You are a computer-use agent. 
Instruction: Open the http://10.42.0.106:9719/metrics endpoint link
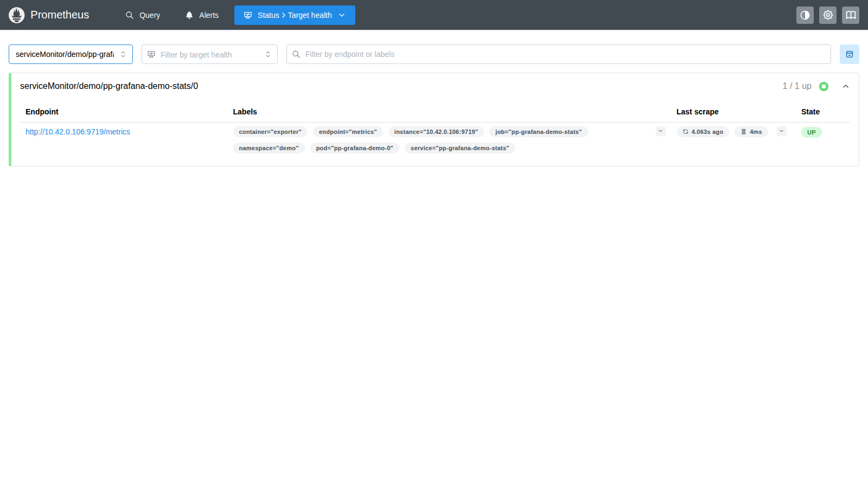coord(78,132)
